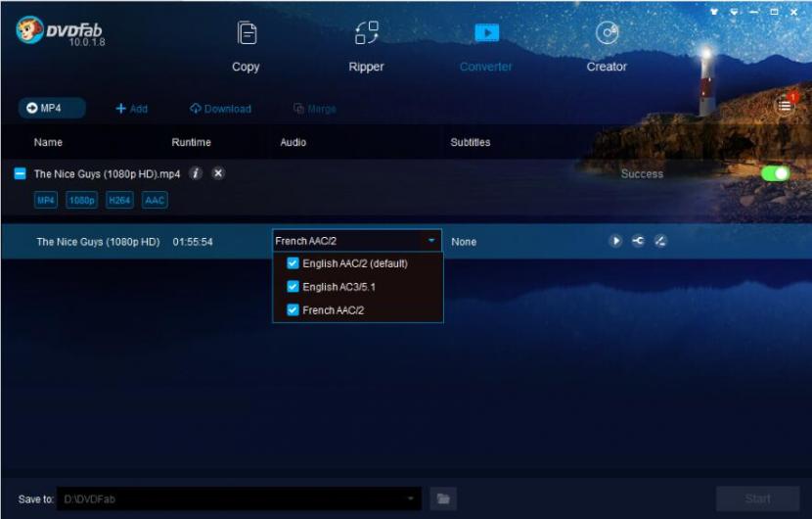Select The Nice Guys (1080p HD) title row

click(x=406, y=242)
